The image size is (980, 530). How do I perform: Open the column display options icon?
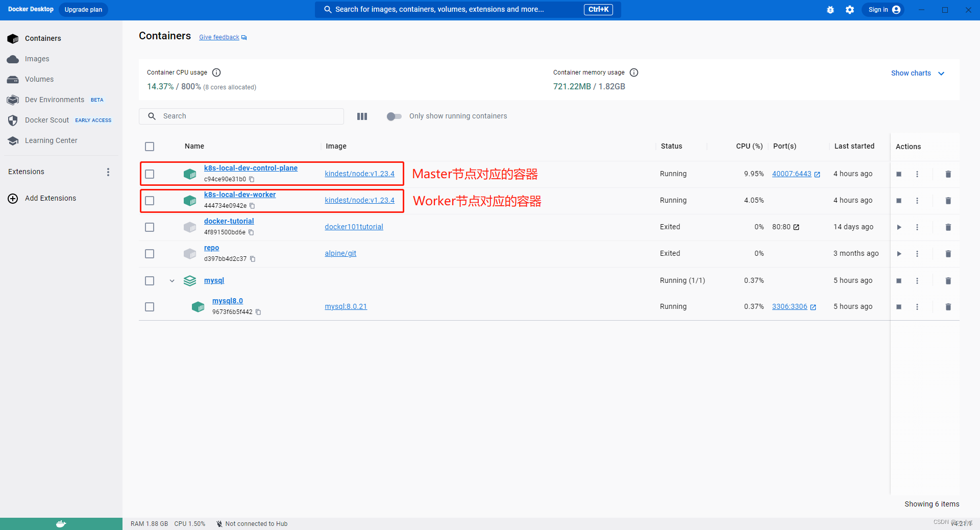pos(362,116)
